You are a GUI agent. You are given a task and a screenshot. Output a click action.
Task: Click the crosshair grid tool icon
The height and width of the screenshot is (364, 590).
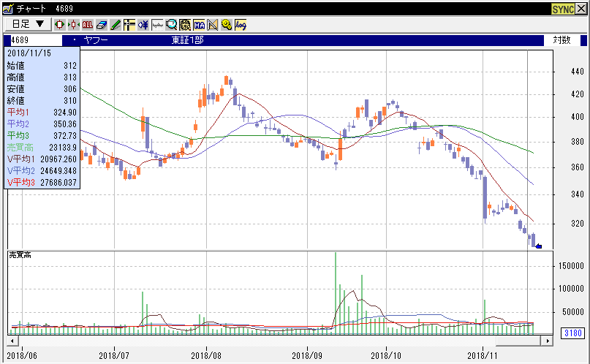(x=129, y=24)
